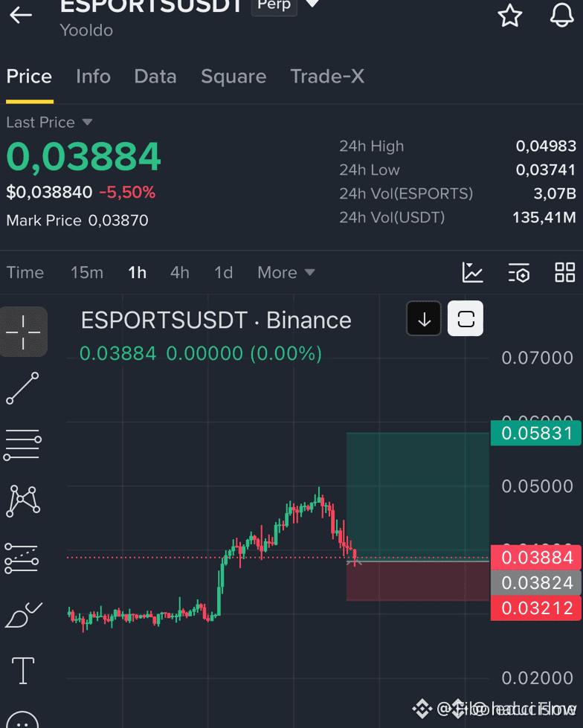The image size is (583, 728).
Task: Select the 15m interval
Action: coord(87,273)
